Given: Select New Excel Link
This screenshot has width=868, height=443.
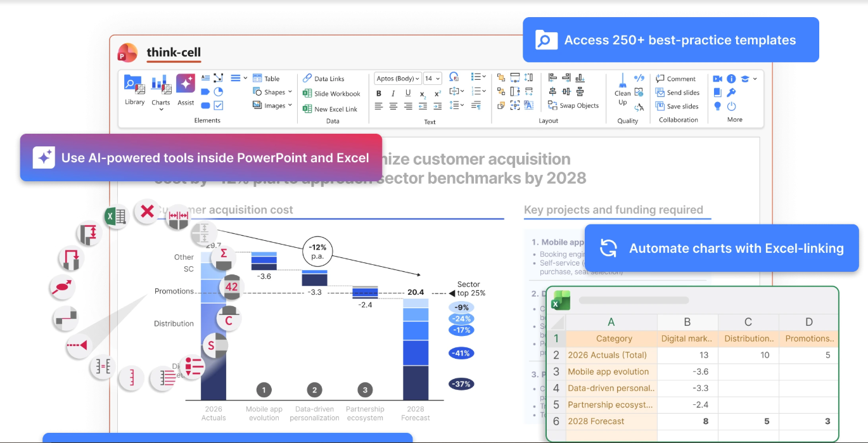Looking at the screenshot, I should pyautogui.click(x=330, y=109).
